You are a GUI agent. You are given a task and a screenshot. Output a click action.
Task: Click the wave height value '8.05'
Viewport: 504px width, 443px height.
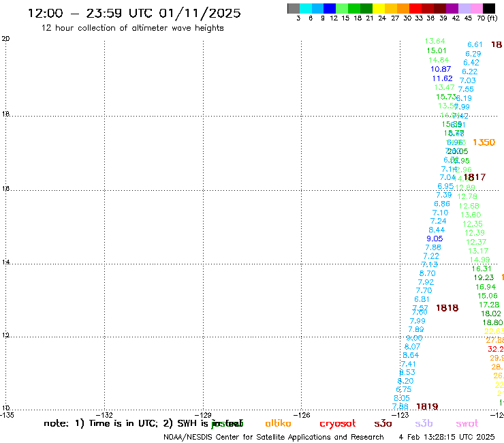(x=402, y=398)
